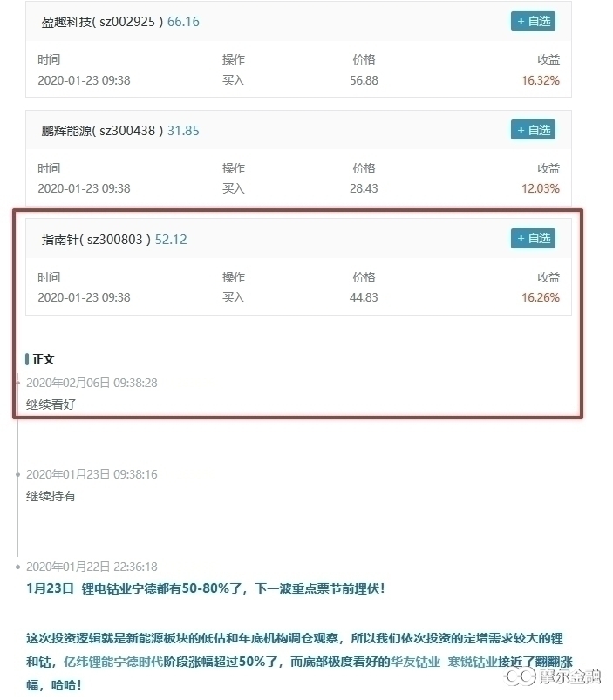Select the 2020年01月23日 09:38:16 timeline entry
This screenshot has height=700, width=613.
pos(92,474)
